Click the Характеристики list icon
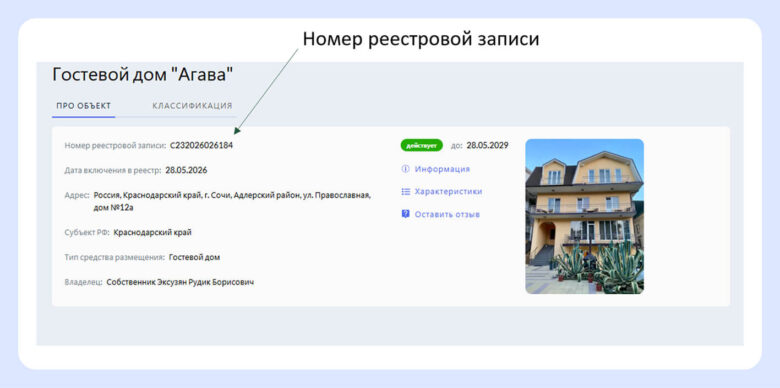 (x=405, y=192)
